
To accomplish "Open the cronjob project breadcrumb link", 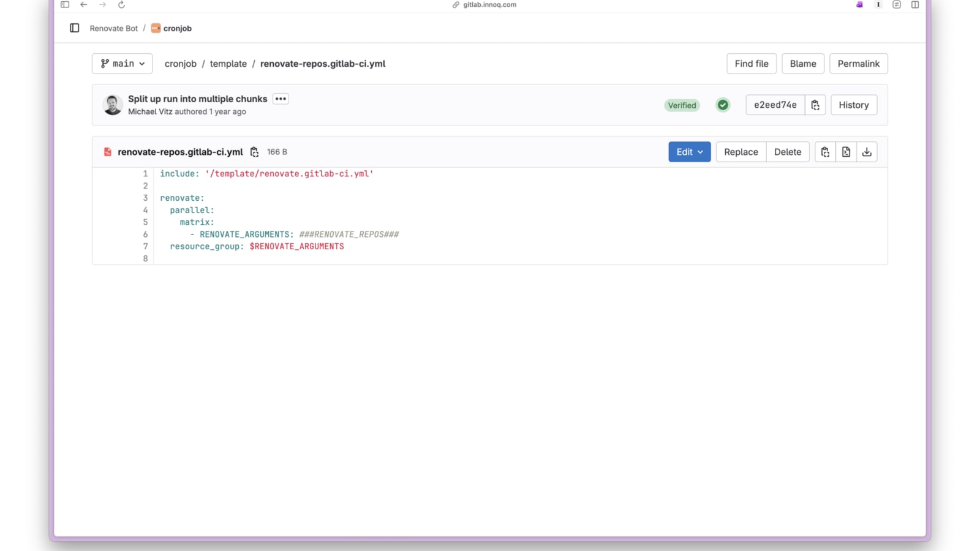I will pyautogui.click(x=178, y=28).
